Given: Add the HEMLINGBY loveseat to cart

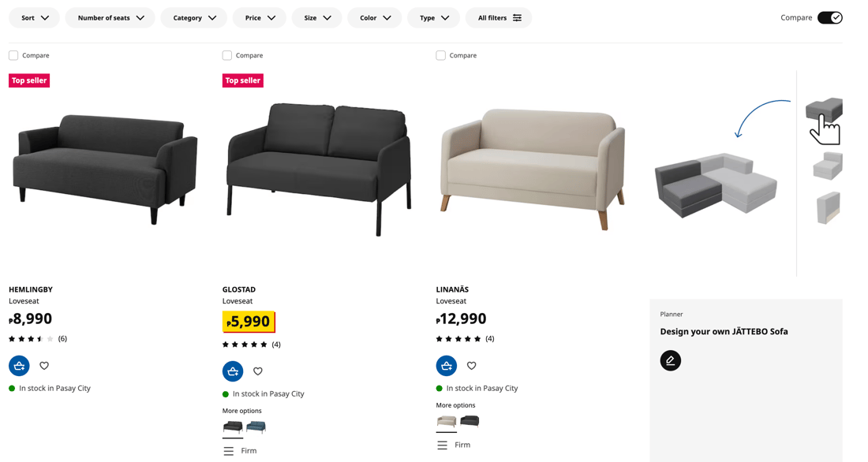Looking at the screenshot, I should 19,365.
